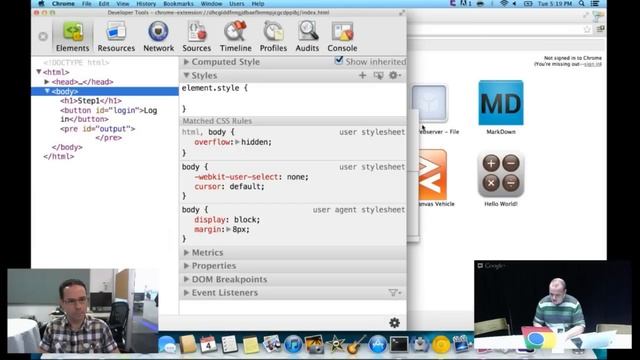The image size is (640, 360).
Task: Open the Window menu
Action: 211,4
